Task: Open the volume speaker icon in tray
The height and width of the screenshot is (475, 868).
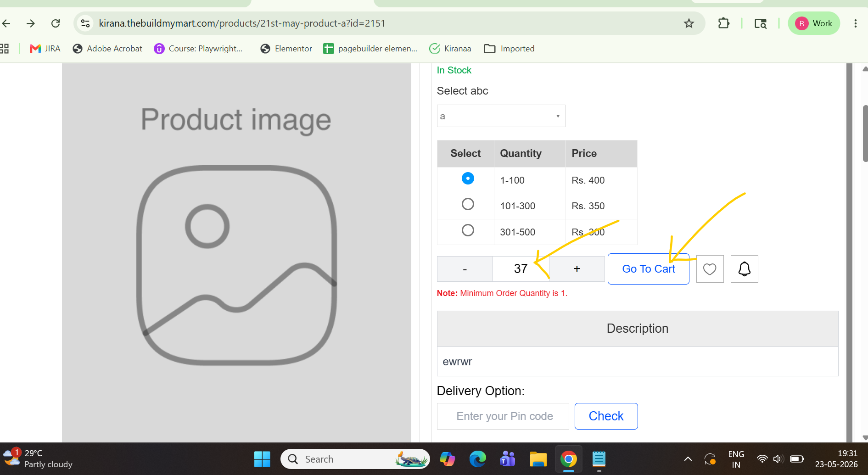Action: coord(778,459)
